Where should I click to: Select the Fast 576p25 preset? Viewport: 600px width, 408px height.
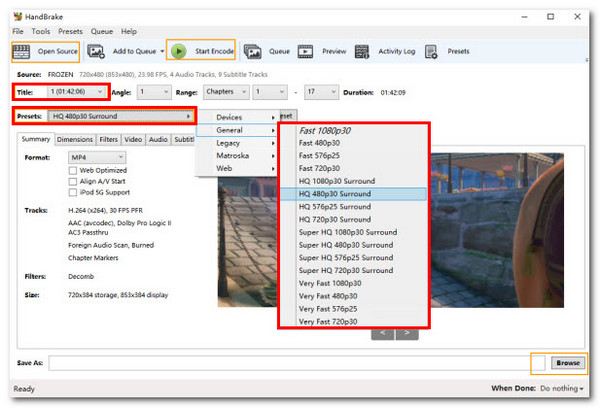[x=354, y=155]
